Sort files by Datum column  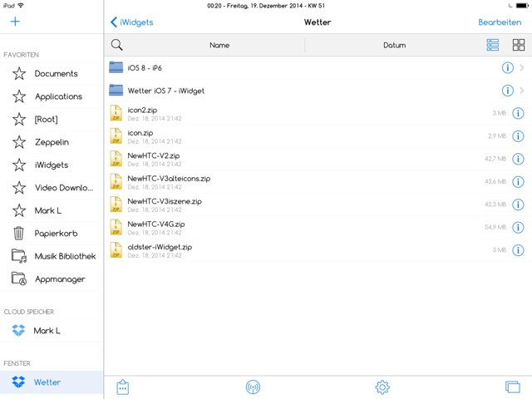coord(394,46)
